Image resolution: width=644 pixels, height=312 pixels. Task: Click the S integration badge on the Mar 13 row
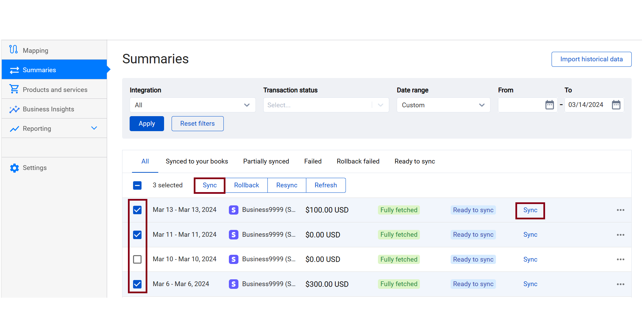coord(233,210)
